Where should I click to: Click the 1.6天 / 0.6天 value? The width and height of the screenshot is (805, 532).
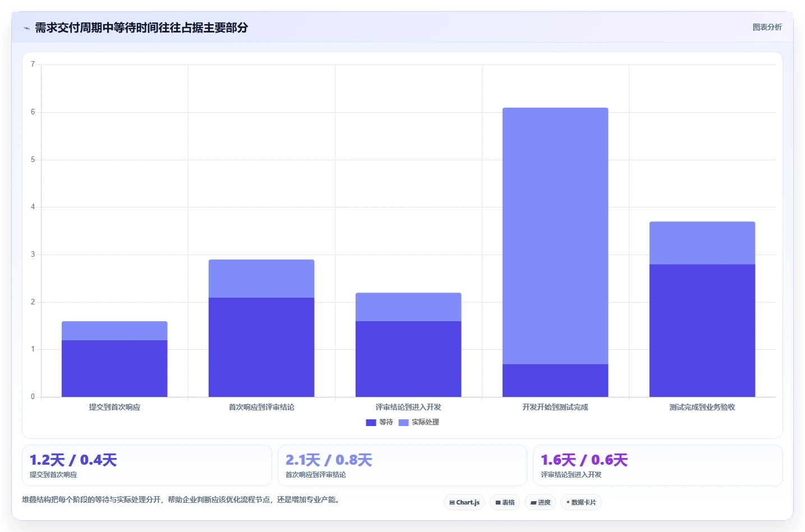click(x=584, y=460)
